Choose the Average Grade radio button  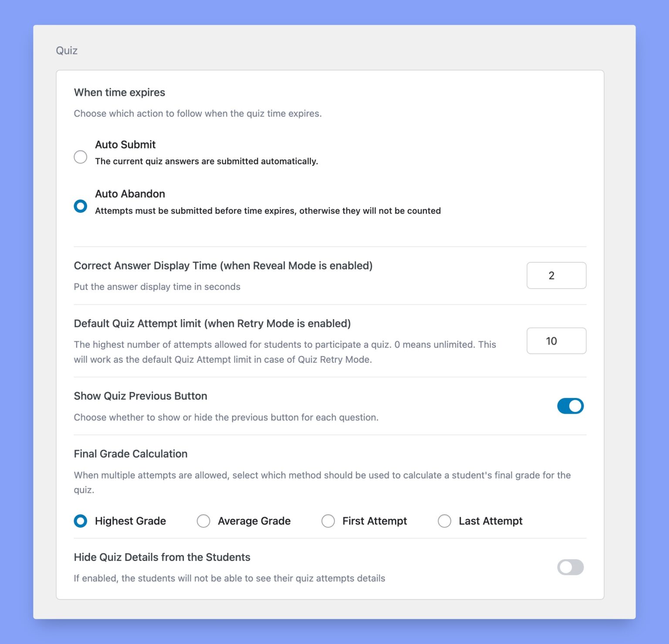203,521
